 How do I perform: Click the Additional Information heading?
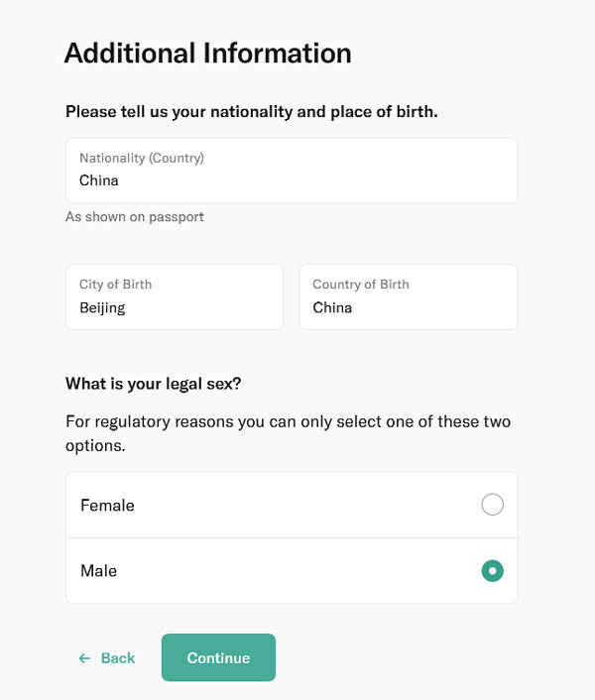[207, 53]
